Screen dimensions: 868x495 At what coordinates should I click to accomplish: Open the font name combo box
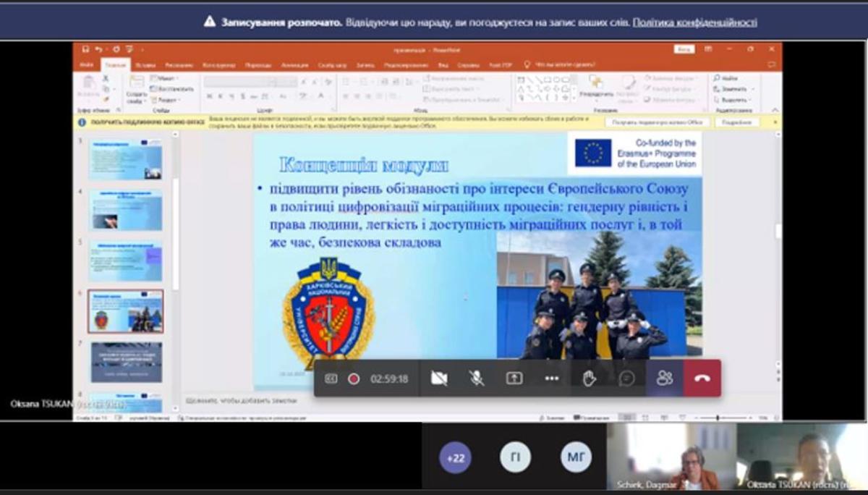coord(241,82)
